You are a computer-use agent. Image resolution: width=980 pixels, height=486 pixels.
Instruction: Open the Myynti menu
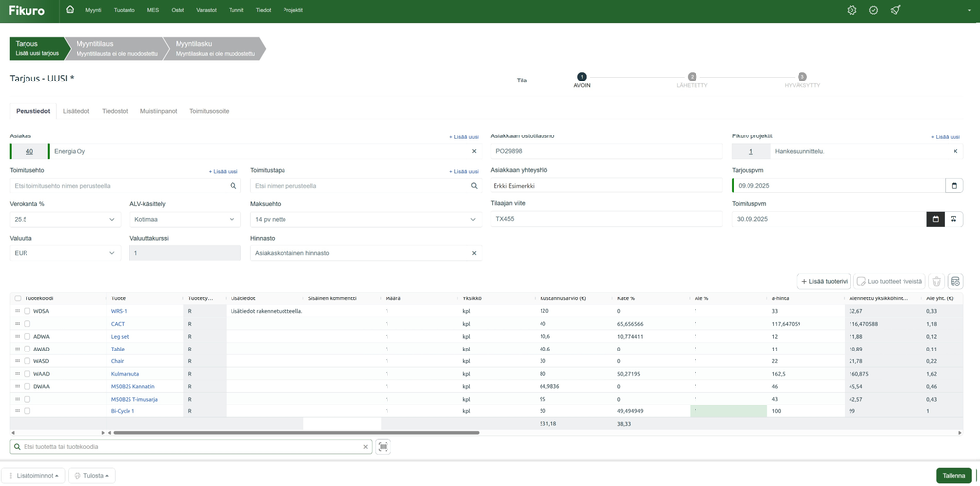94,10
